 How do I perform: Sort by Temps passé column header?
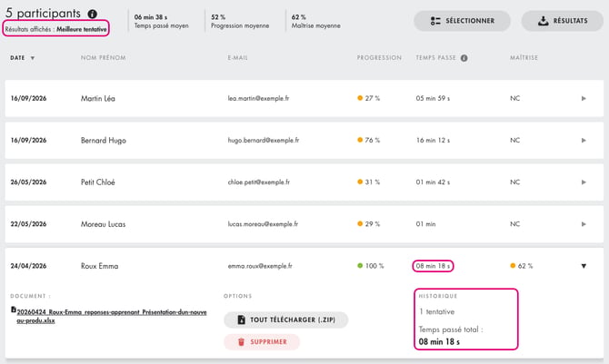click(x=435, y=57)
